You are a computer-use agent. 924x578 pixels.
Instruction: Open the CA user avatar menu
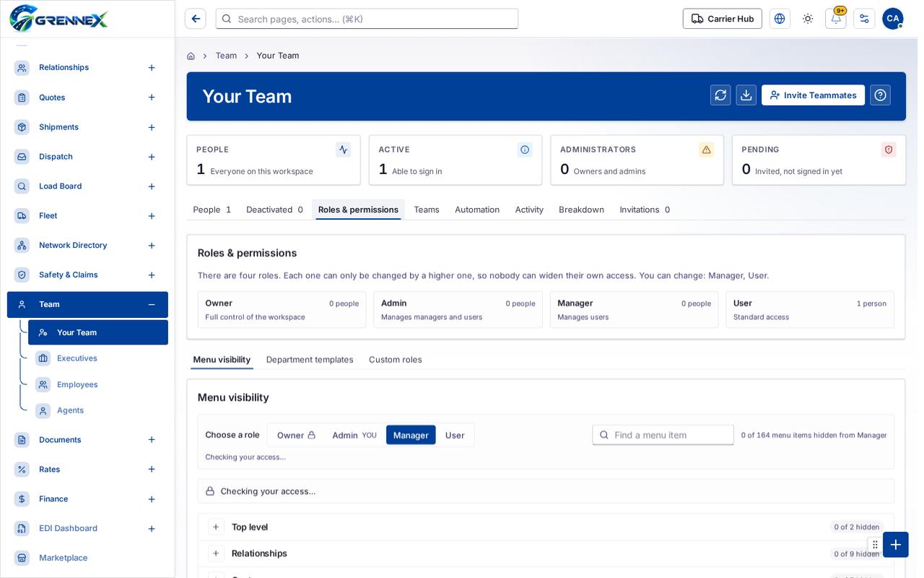pyautogui.click(x=893, y=19)
